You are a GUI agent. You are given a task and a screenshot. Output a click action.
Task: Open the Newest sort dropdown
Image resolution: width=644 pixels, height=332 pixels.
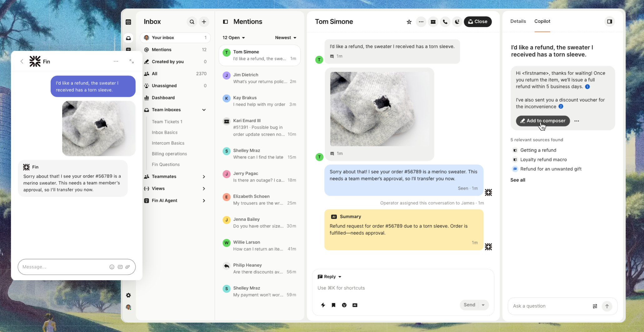point(285,38)
